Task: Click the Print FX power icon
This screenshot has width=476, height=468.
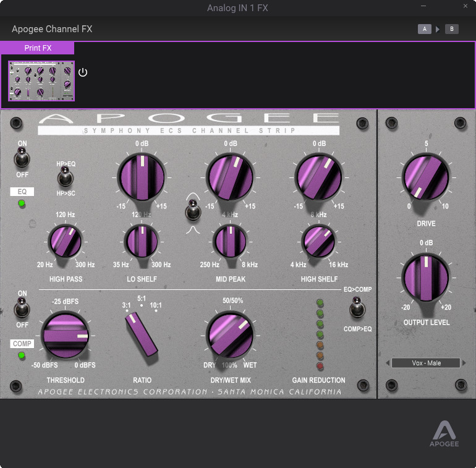Action: pos(83,72)
